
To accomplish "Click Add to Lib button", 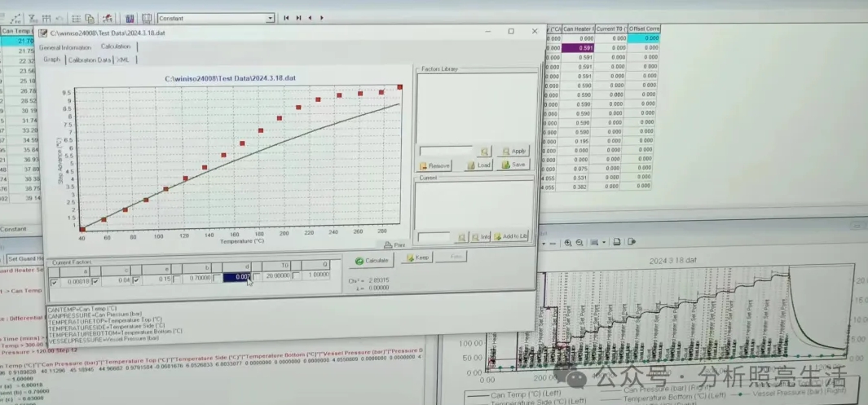I will [511, 236].
